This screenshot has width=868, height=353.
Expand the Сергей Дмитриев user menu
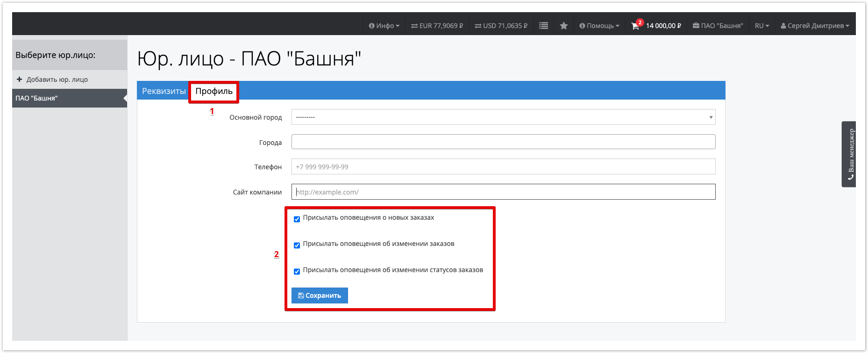(815, 26)
